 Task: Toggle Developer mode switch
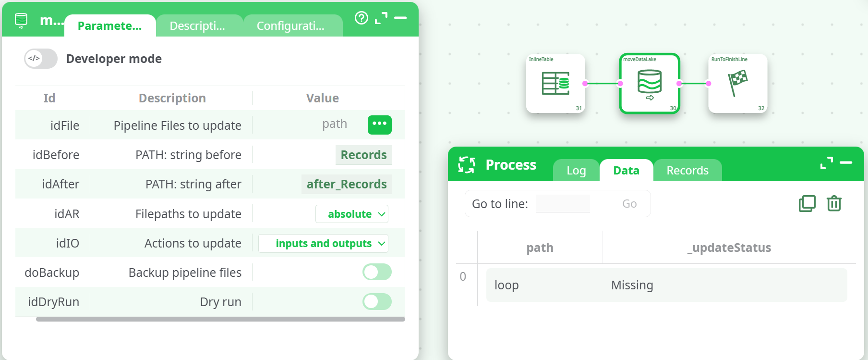[41, 59]
